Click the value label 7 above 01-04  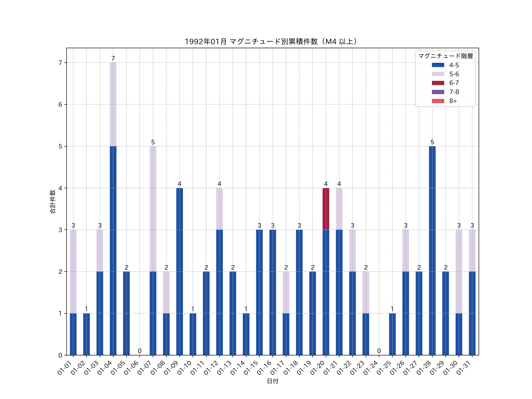tap(113, 58)
